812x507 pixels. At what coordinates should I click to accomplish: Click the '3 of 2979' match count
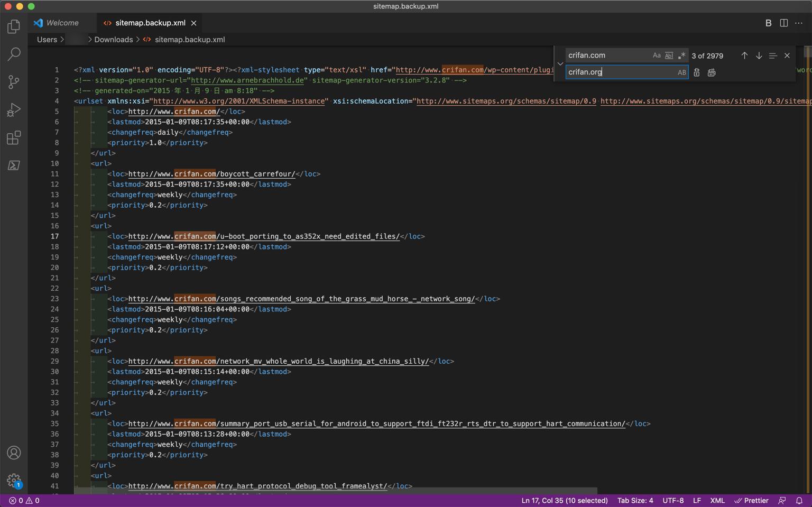click(707, 56)
